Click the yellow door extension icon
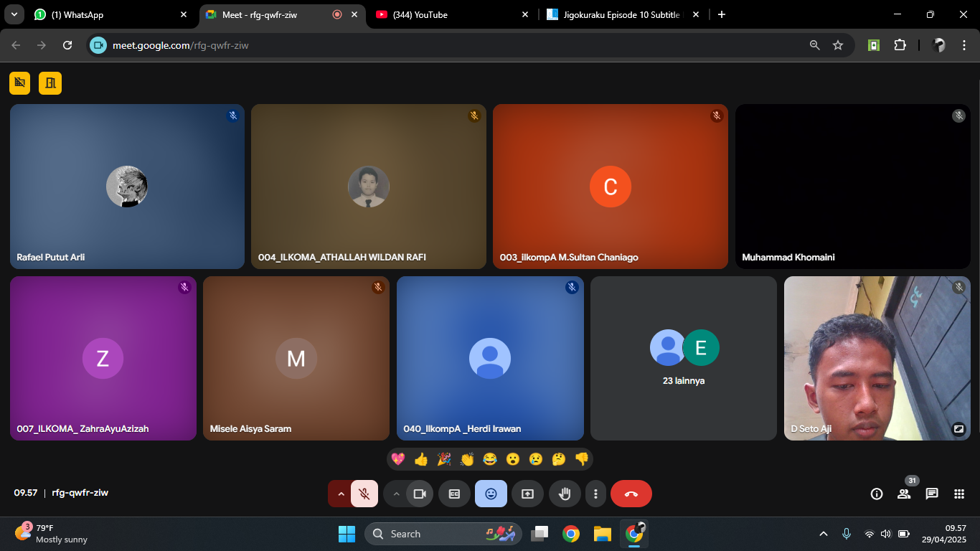Image resolution: width=980 pixels, height=551 pixels. (x=50, y=83)
